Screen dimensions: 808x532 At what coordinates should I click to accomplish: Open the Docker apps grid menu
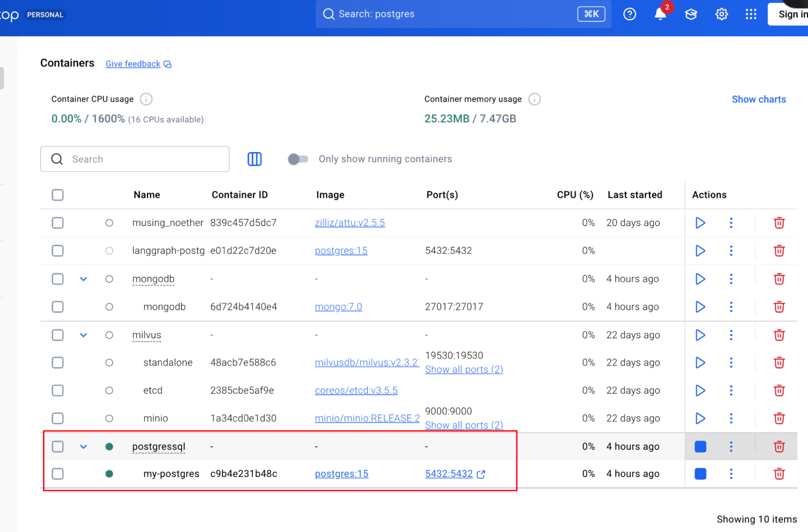[751, 14]
